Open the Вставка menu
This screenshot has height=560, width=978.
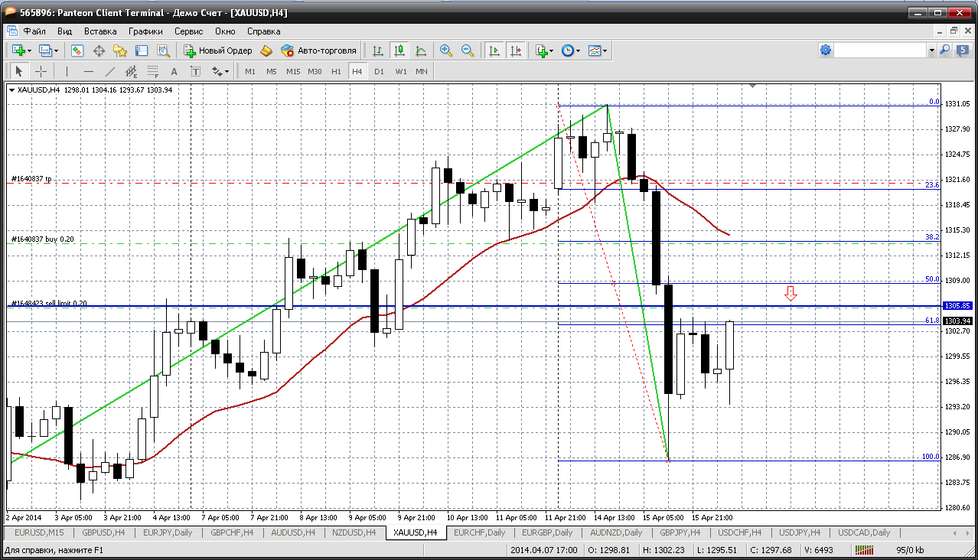100,31
